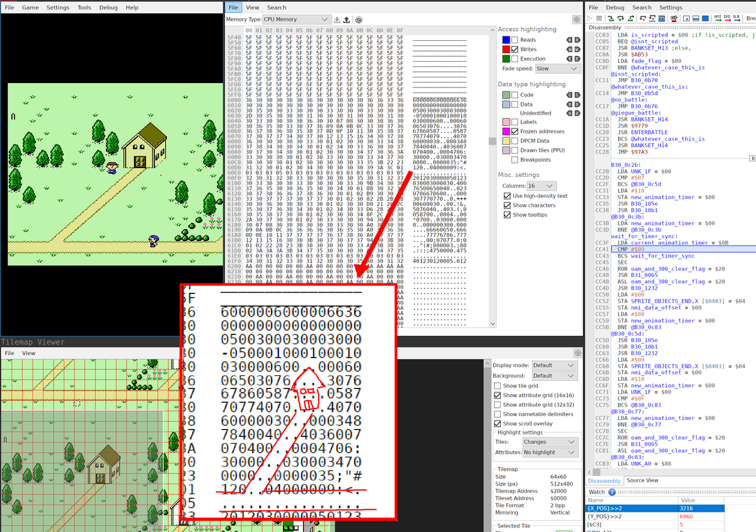
Task: Uncheck Frozen addresses highlighting
Action: pos(515,131)
